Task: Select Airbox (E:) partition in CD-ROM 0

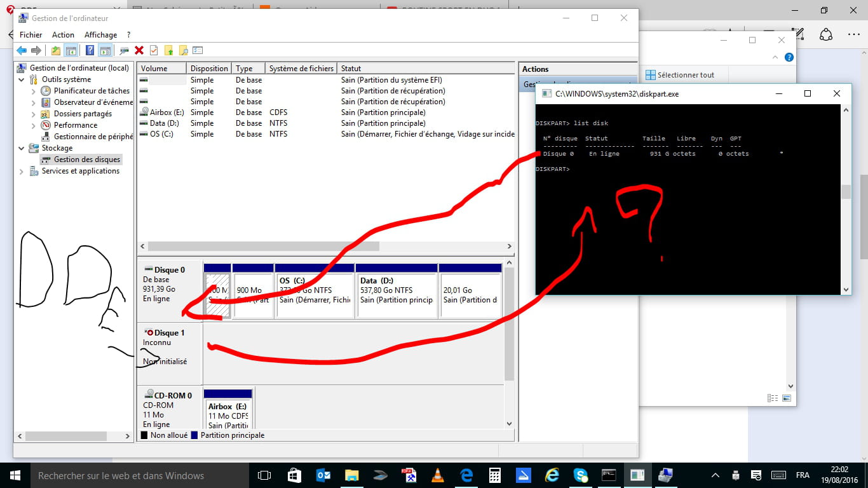Action: [x=228, y=409]
